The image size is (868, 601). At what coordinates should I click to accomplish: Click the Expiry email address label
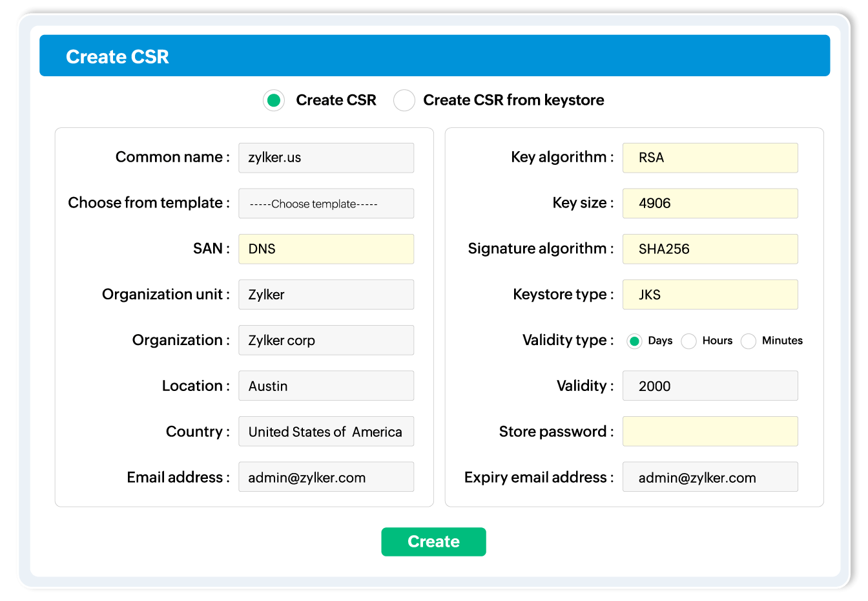[539, 477]
